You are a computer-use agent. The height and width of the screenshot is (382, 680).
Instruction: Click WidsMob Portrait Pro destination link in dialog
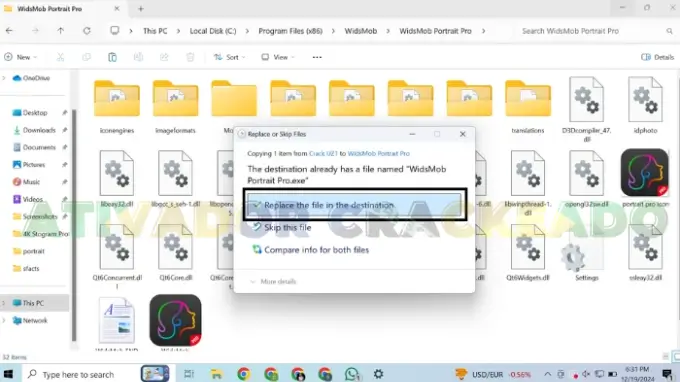379,153
